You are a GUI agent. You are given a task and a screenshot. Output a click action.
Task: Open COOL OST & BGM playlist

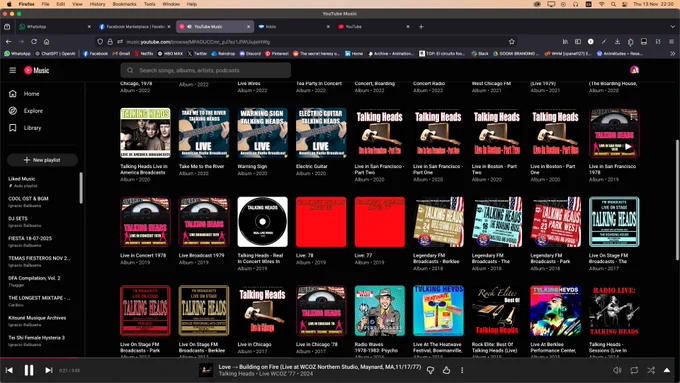(x=28, y=199)
